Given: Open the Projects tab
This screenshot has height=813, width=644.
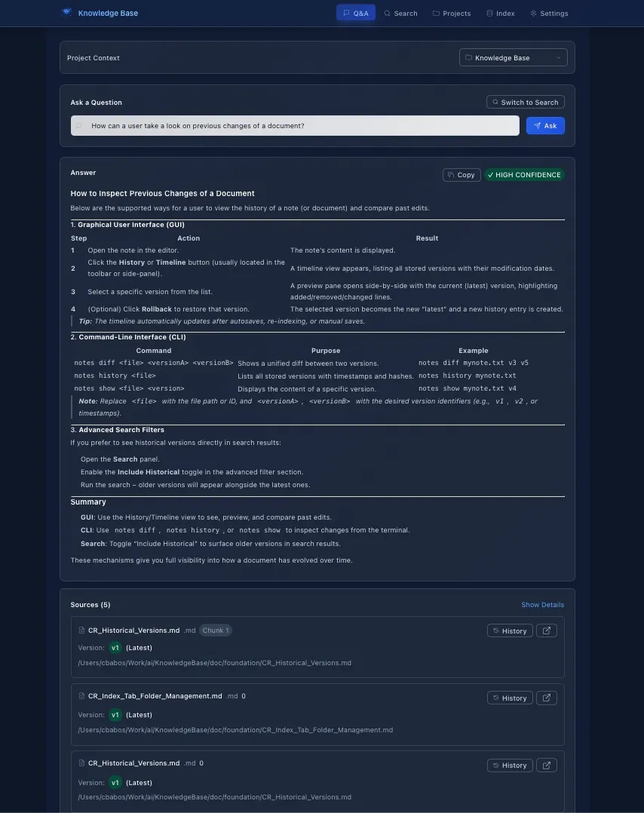Looking at the screenshot, I should click(x=452, y=13).
